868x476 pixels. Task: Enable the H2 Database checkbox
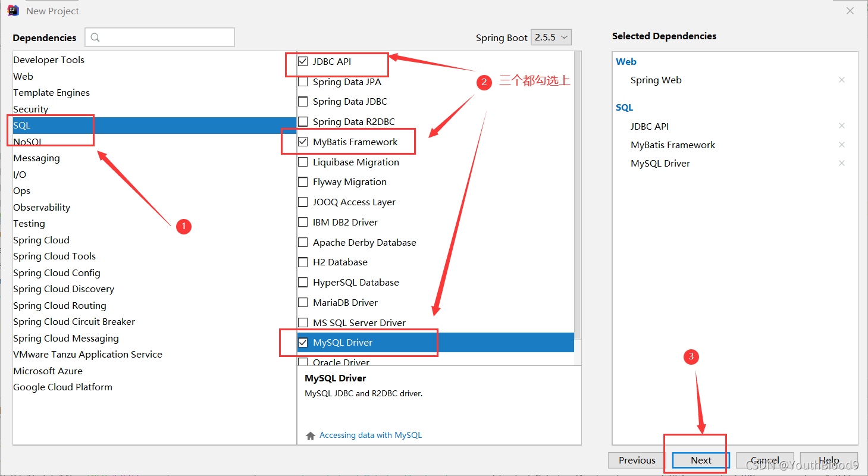[x=303, y=262]
